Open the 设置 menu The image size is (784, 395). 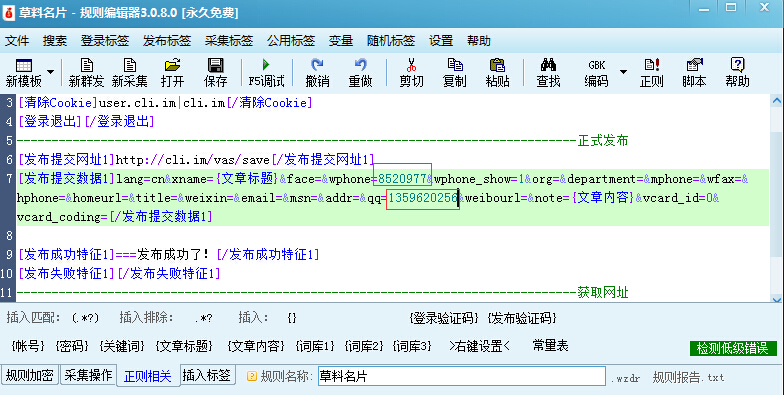(x=440, y=40)
